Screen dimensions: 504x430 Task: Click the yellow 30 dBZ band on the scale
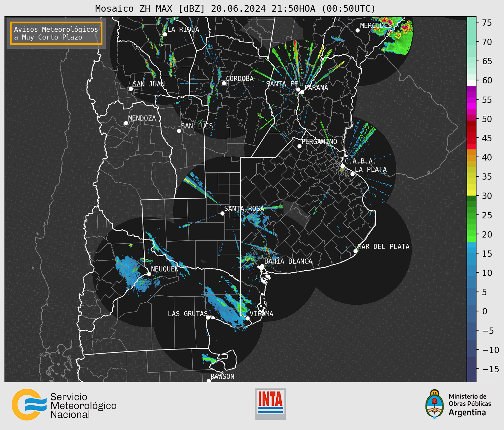[471, 193]
